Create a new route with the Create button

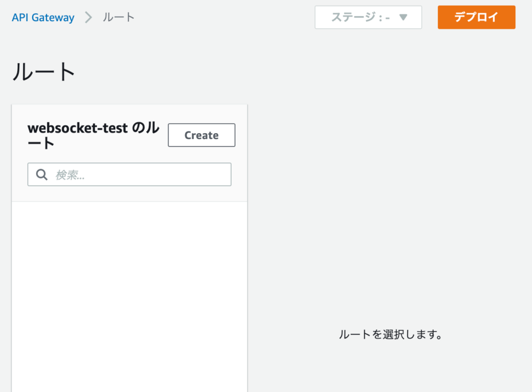click(x=201, y=135)
